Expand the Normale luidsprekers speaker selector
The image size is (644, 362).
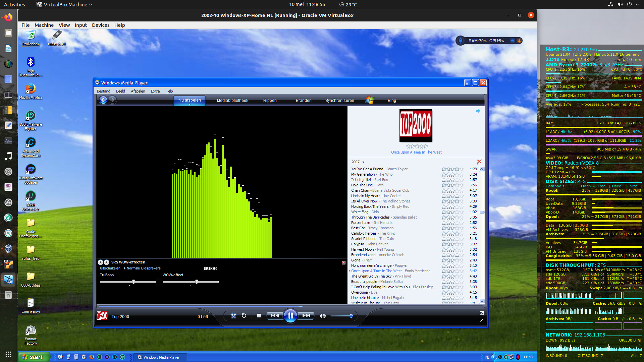click(x=144, y=268)
